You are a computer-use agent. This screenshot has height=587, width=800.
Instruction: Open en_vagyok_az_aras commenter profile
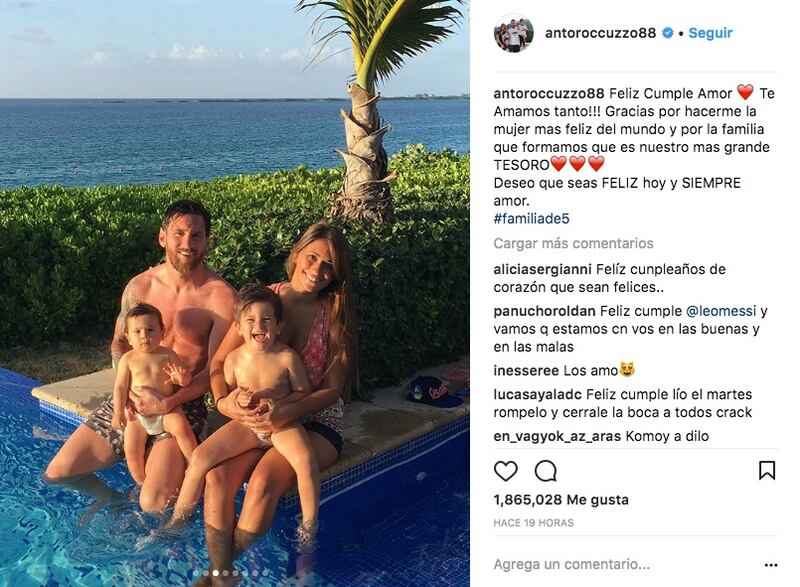[557, 437]
